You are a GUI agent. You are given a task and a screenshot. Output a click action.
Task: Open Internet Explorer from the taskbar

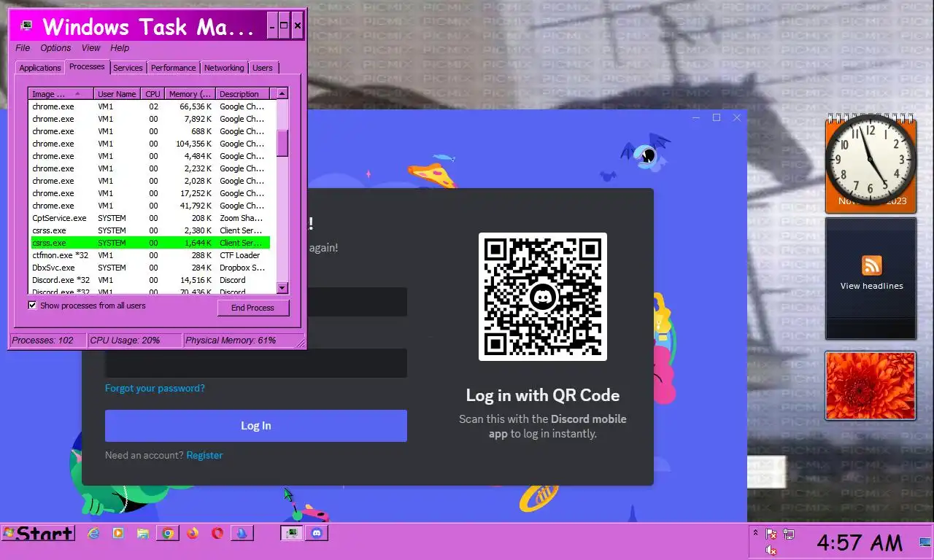coord(93,534)
